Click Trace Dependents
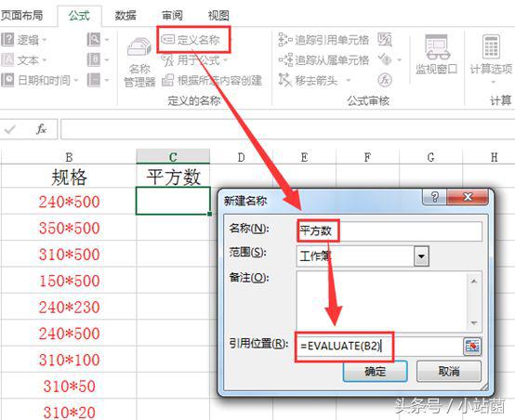 (324, 60)
